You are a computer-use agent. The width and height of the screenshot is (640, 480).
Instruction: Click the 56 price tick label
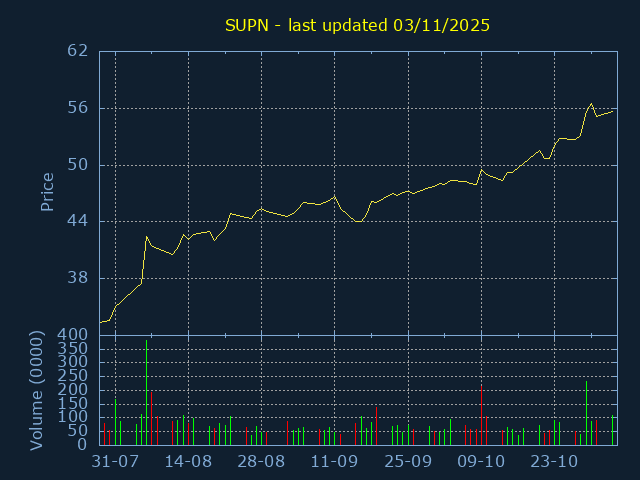79,108
